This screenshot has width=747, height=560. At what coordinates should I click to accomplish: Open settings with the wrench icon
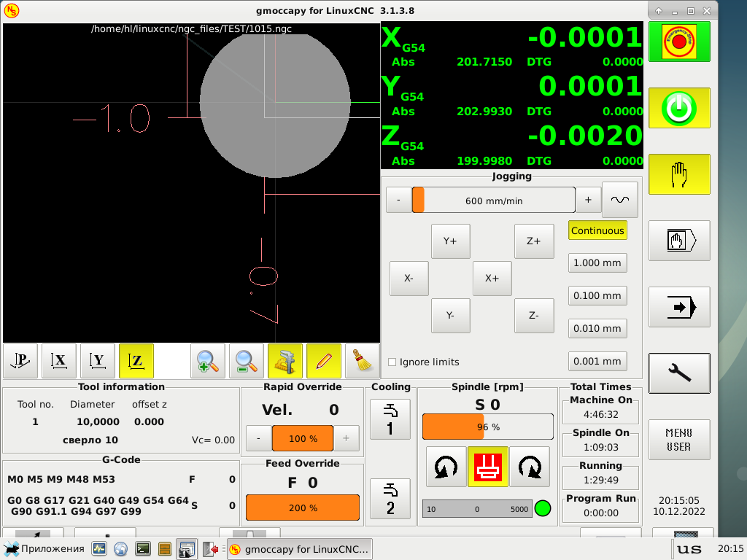(679, 373)
